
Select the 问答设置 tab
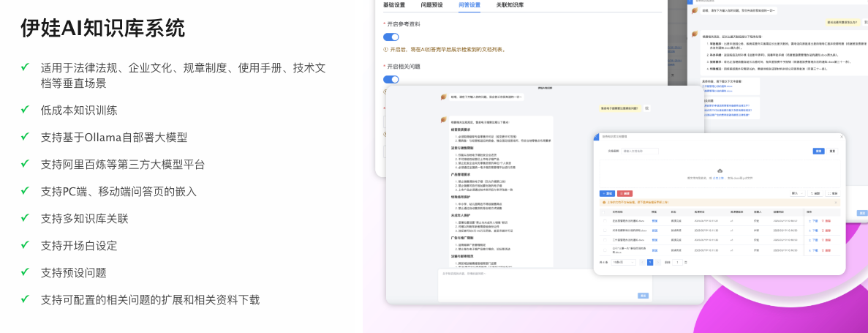[x=469, y=5]
